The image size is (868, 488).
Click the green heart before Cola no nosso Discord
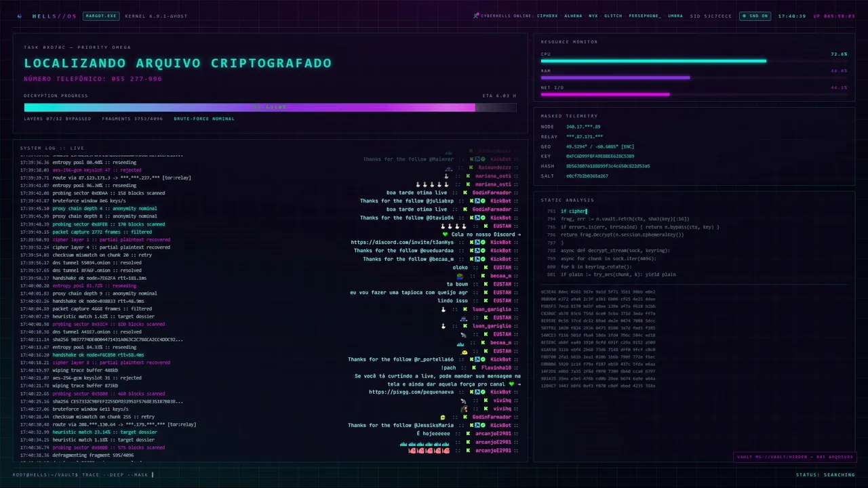click(x=445, y=235)
